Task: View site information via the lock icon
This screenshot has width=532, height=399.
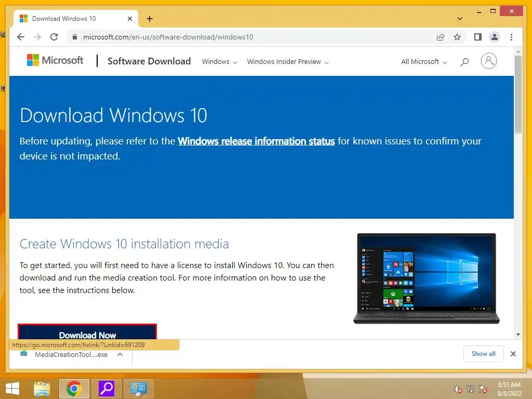Action: coord(75,37)
